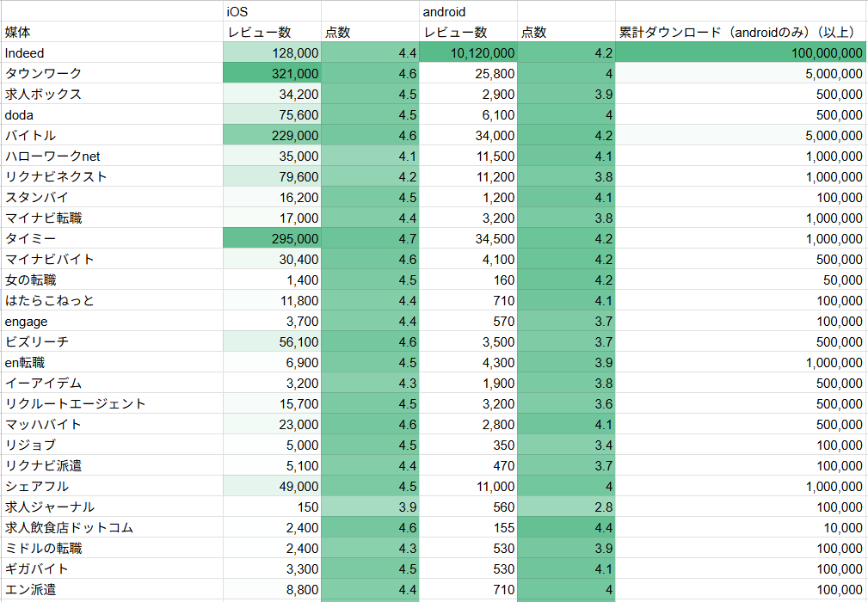Click the スタンバイ cell
Image resolution: width=868 pixels, height=602 pixels.
click(111, 198)
